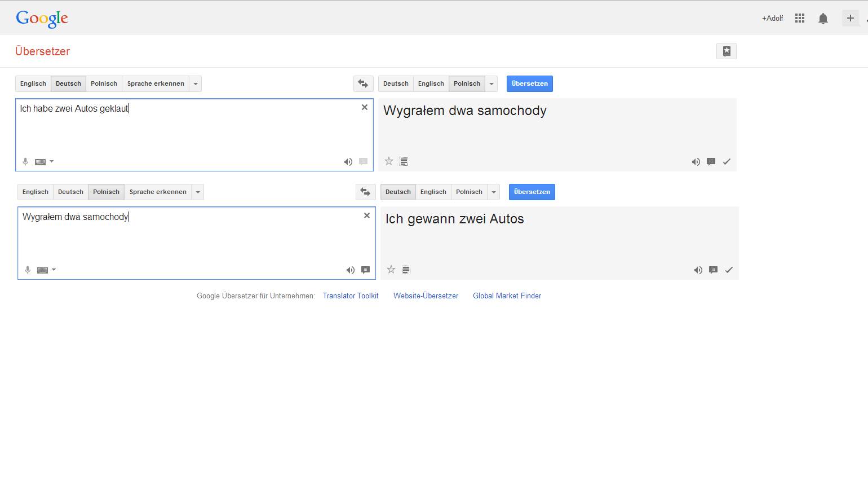This screenshot has width=868, height=498.
Task: Open the +Adolf profile link
Action: [x=772, y=19]
